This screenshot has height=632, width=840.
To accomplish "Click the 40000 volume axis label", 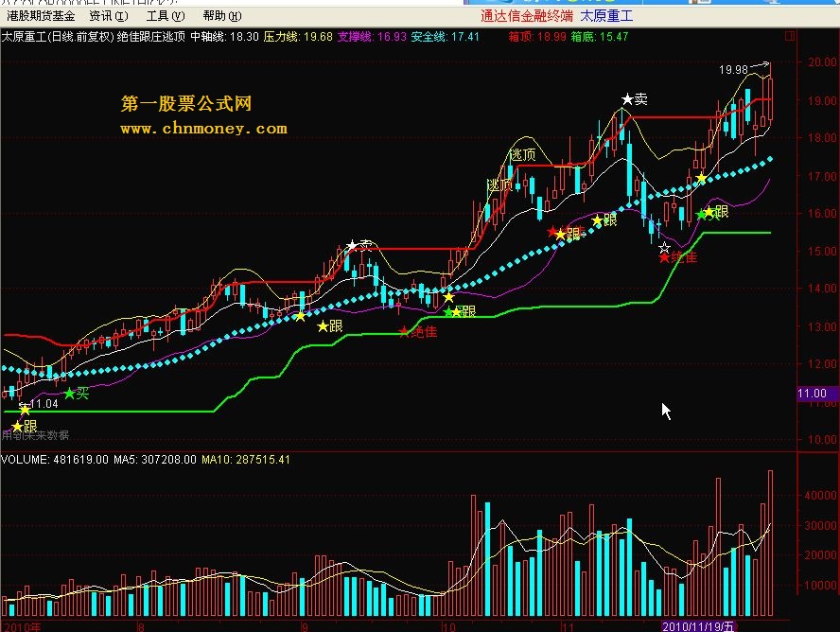I will coord(820,496).
